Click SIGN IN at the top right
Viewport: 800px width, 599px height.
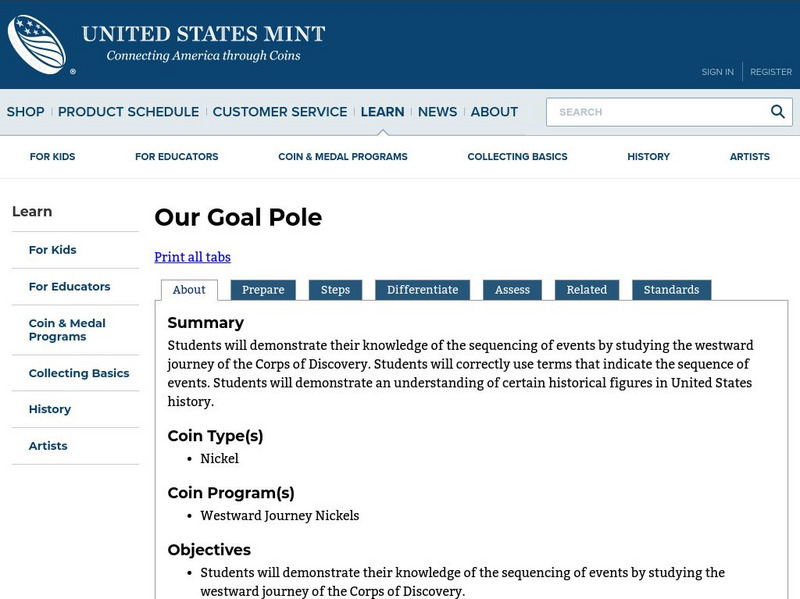pos(716,71)
